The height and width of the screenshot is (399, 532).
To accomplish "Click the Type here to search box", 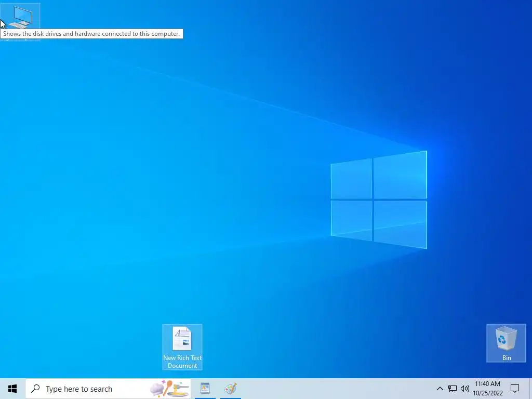I will (108, 389).
